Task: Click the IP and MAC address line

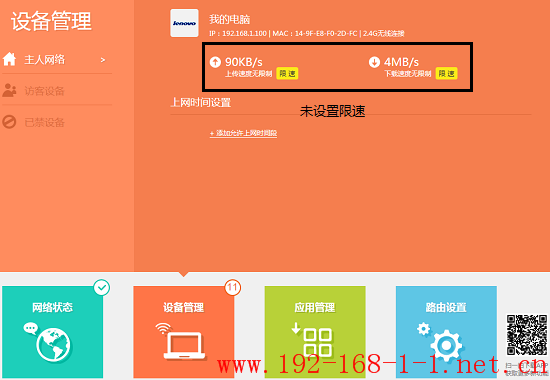Action: click(307, 34)
